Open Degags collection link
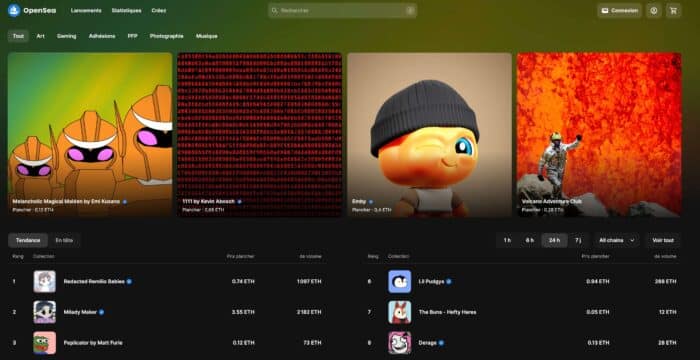Image resolution: width=700 pixels, height=360 pixels. pyautogui.click(x=428, y=343)
